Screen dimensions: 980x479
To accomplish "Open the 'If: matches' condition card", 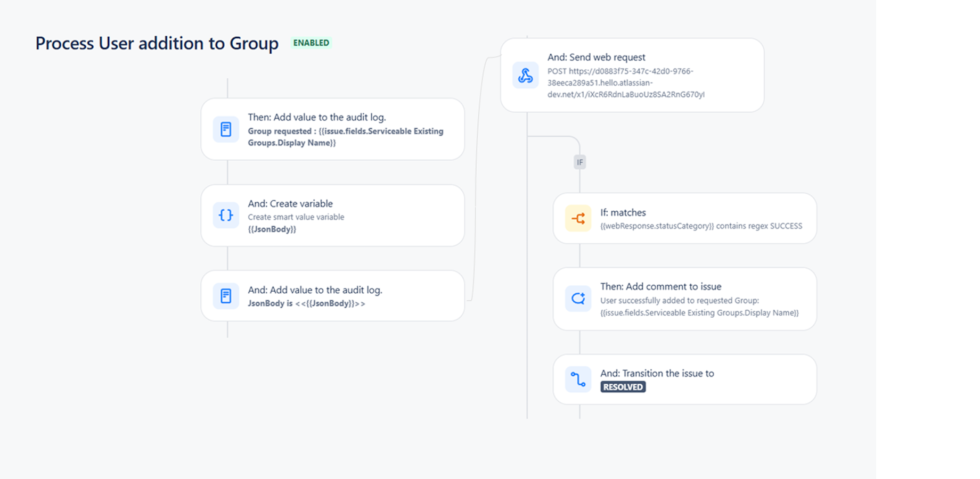I will point(685,218).
